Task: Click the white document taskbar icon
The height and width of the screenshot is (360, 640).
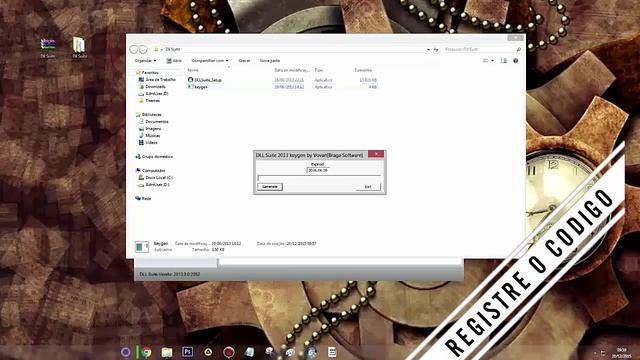Action: click(x=332, y=352)
